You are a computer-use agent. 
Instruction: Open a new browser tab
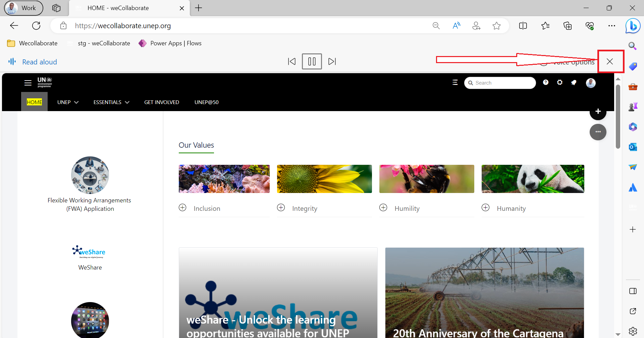click(199, 8)
